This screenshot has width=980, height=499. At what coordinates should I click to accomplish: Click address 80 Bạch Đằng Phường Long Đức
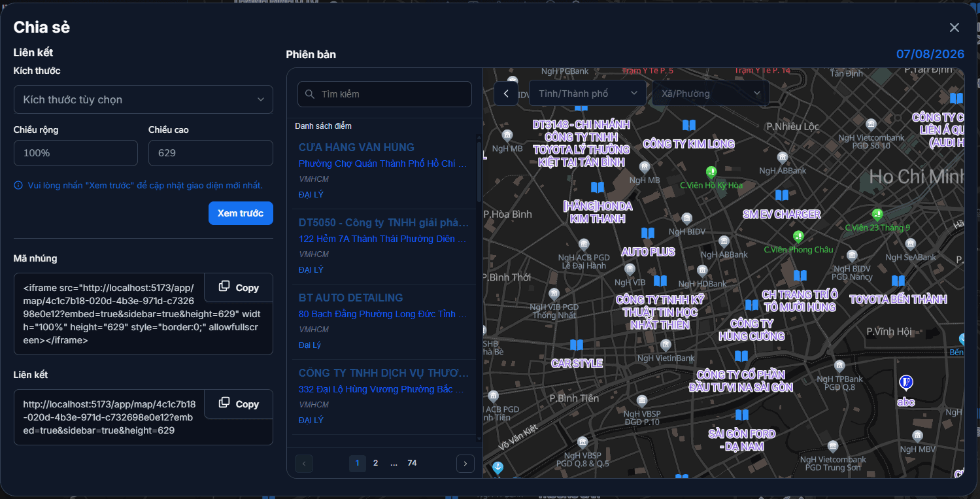[x=382, y=315]
